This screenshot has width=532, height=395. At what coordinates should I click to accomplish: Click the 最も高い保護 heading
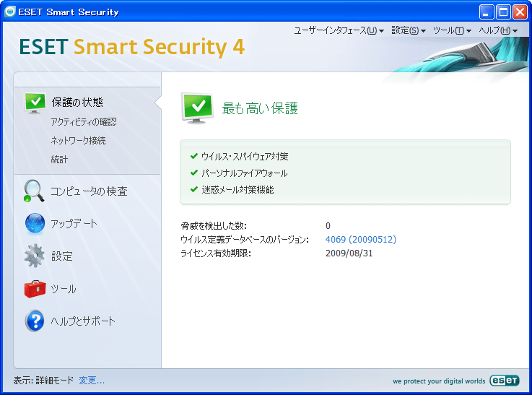[260, 108]
